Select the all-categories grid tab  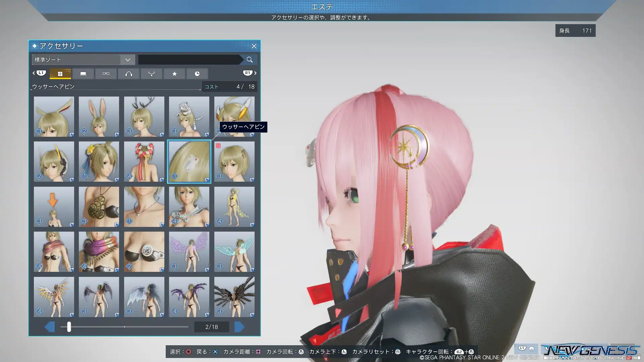[60, 74]
